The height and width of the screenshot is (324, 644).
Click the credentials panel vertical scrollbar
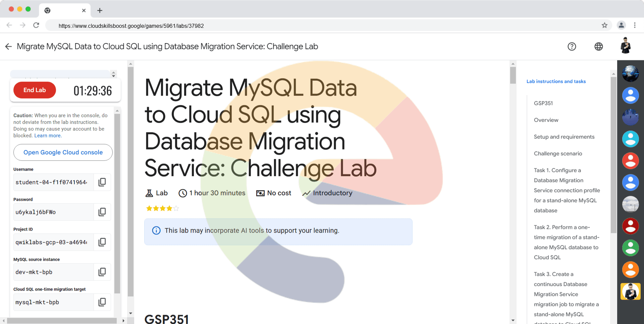117,204
